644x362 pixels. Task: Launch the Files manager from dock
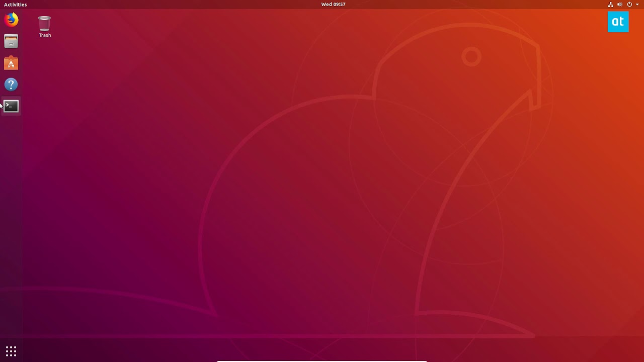(x=11, y=42)
